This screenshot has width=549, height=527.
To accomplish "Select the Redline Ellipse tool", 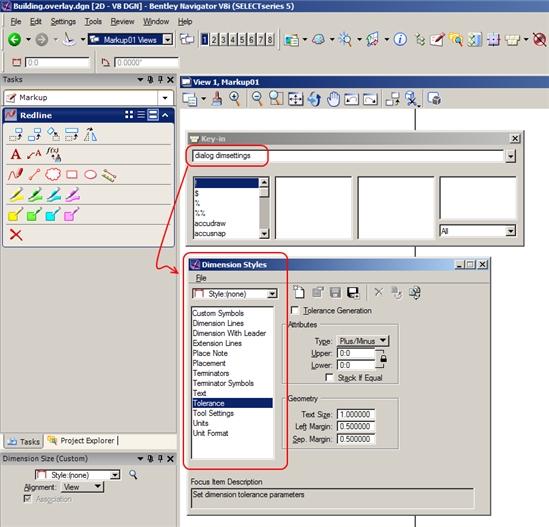I will (x=90, y=174).
